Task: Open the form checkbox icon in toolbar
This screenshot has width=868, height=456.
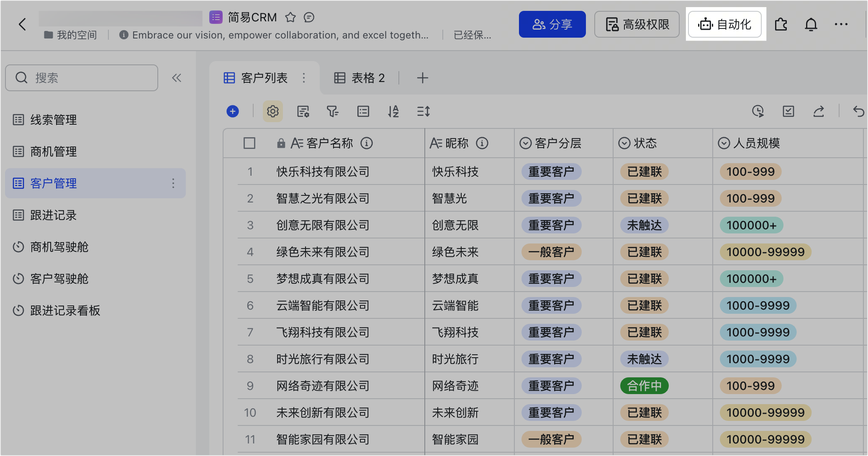Action: pos(788,111)
